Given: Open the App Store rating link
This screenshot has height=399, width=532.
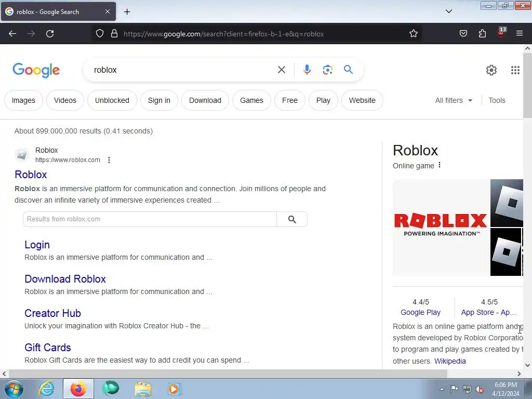Looking at the screenshot, I should pos(488,312).
